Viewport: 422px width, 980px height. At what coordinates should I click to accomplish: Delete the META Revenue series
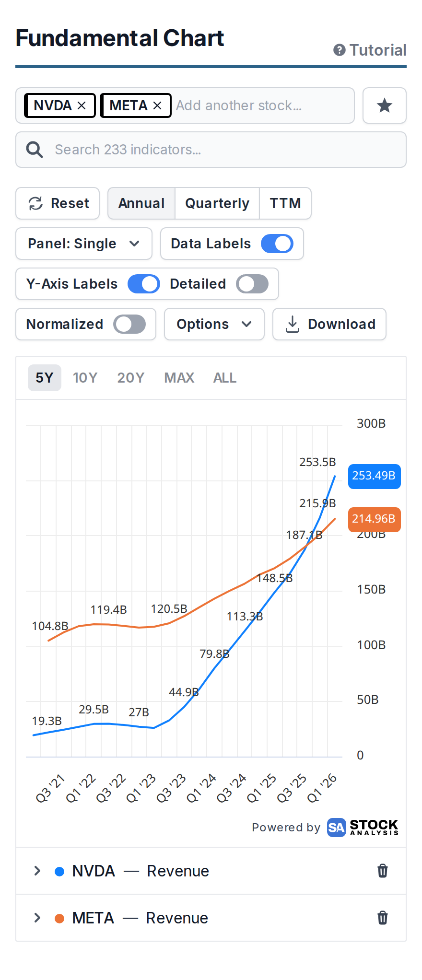(x=383, y=918)
